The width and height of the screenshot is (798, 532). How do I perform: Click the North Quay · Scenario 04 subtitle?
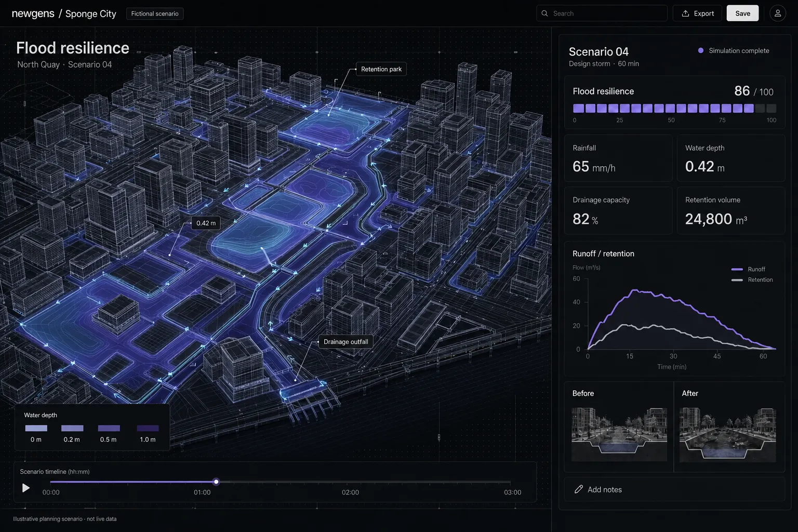coord(64,64)
